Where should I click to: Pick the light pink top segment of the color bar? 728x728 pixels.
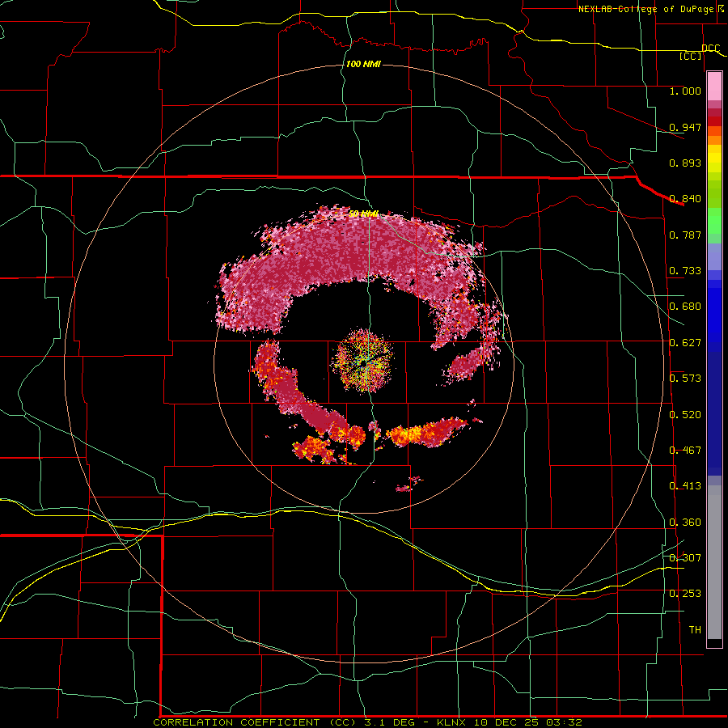(x=714, y=87)
